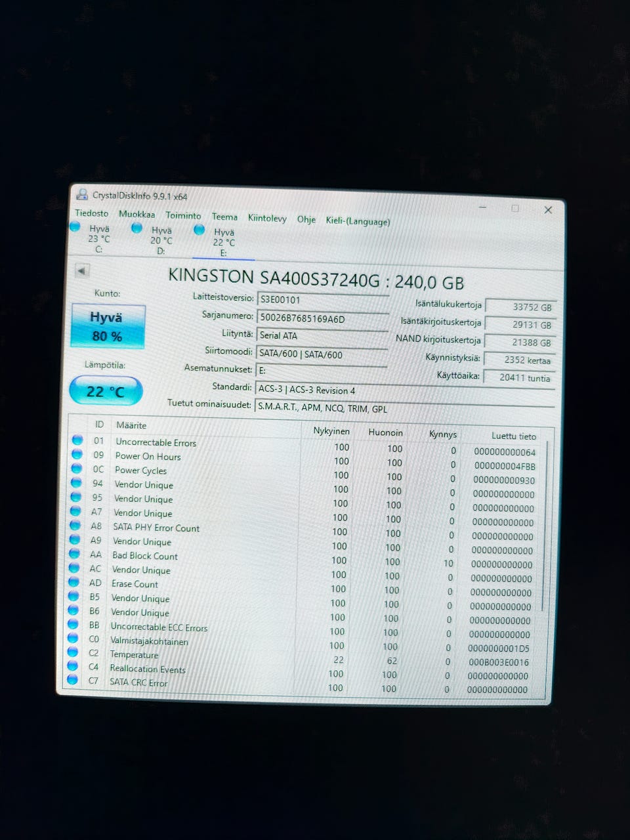Select the Bad Block Count text
This screenshot has width=630, height=840.
click(x=145, y=556)
